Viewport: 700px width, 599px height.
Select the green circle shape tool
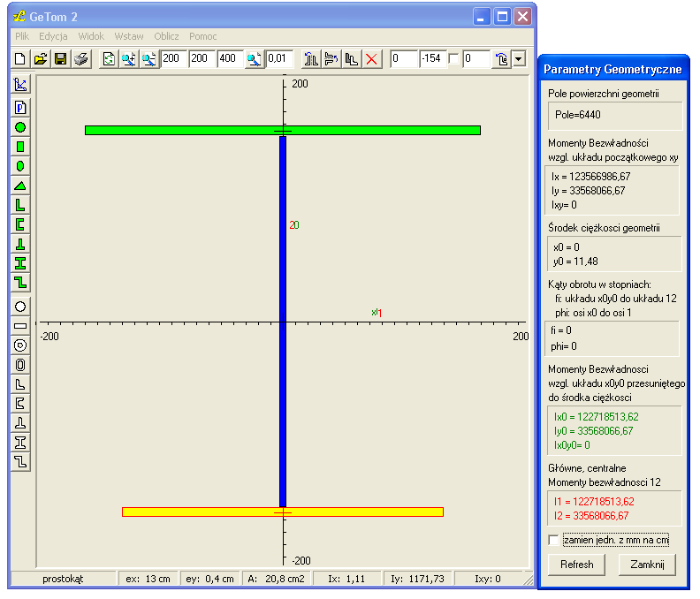[20, 127]
